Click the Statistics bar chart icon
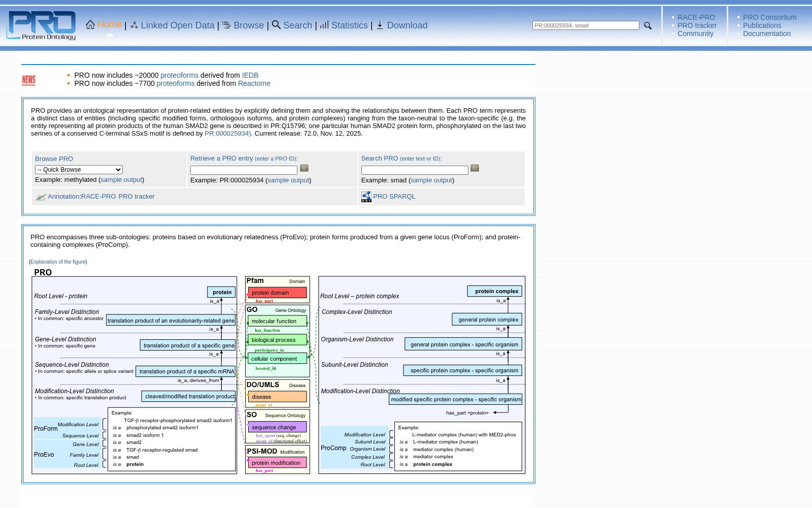The image size is (812, 508). click(324, 25)
